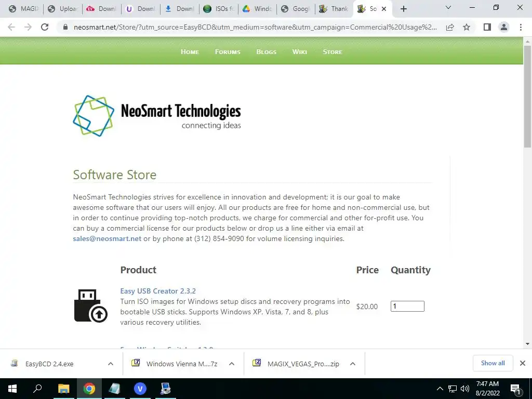The height and width of the screenshot is (399, 532).
Task: Open Blogs in the navigation bar
Action: tap(267, 52)
